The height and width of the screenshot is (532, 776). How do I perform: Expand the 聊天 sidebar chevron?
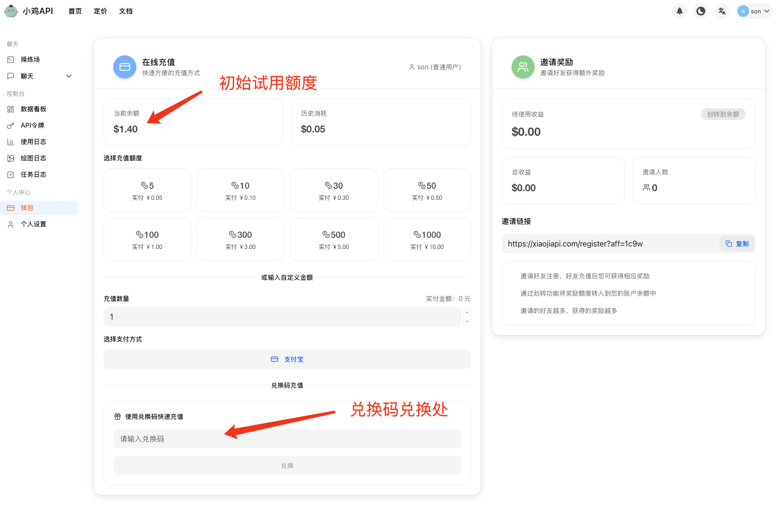coord(69,76)
